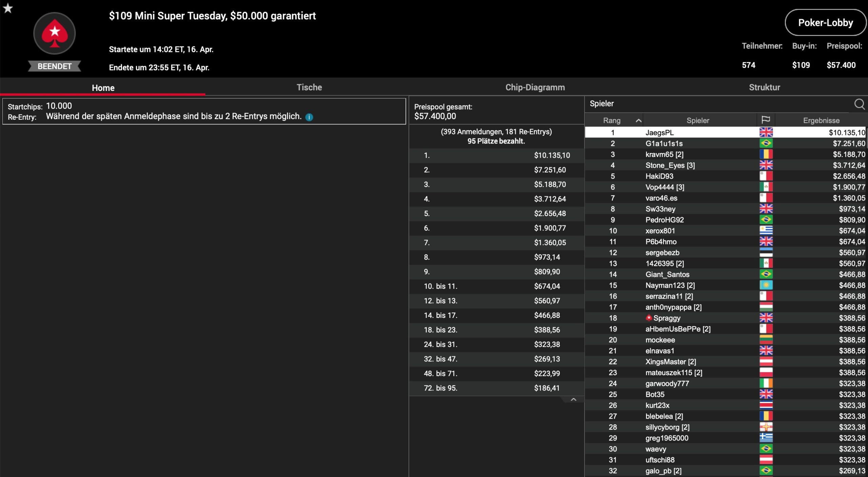Click G1a1u1s1s's Brazil flag icon
The width and height of the screenshot is (868, 477).
pyautogui.click(x=766, y=143)
